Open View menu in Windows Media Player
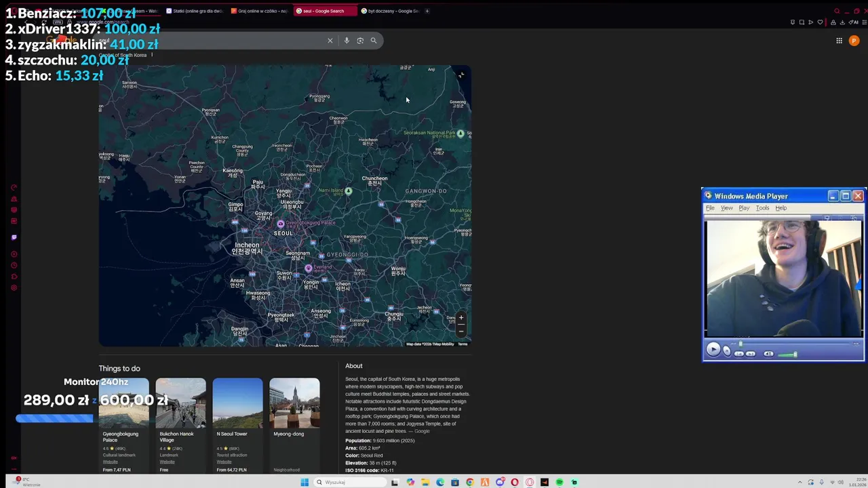This screenshot has height=488, width=868. (726, 208)
